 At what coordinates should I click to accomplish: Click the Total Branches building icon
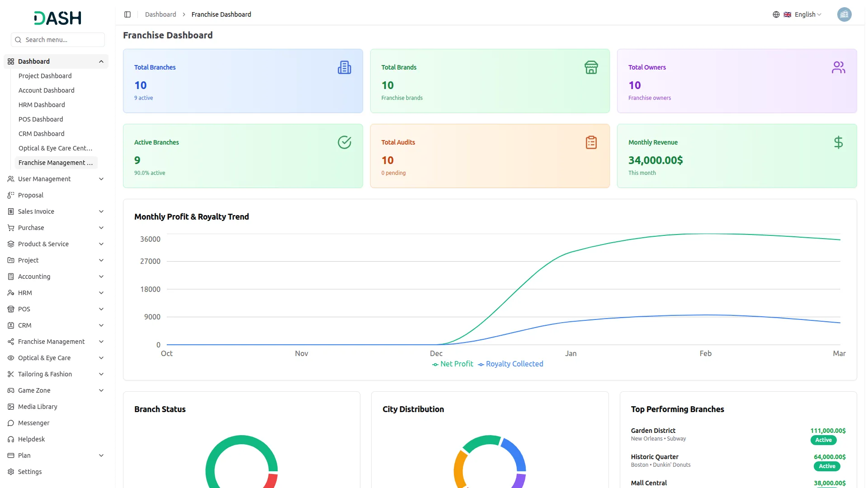pos(344,67)
